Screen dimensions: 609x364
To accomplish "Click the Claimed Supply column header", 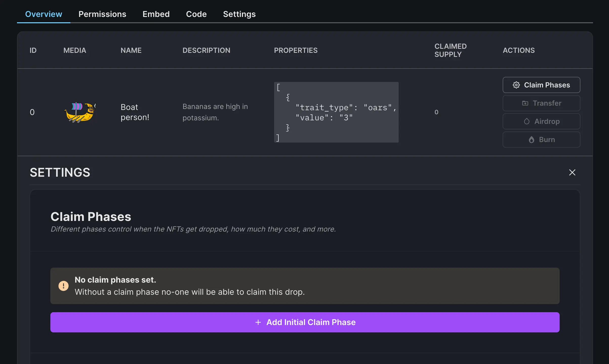I will pos(450,50).
